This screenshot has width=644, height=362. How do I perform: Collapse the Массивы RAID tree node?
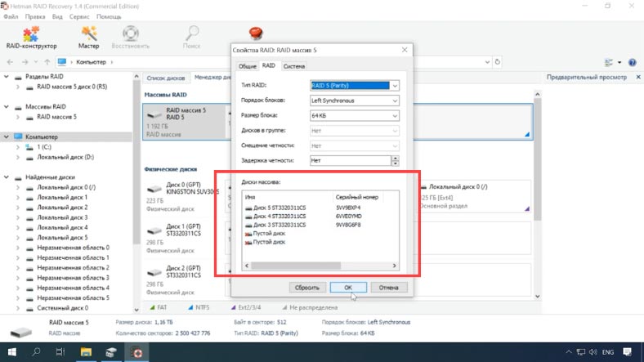click(x=7, y=107)
